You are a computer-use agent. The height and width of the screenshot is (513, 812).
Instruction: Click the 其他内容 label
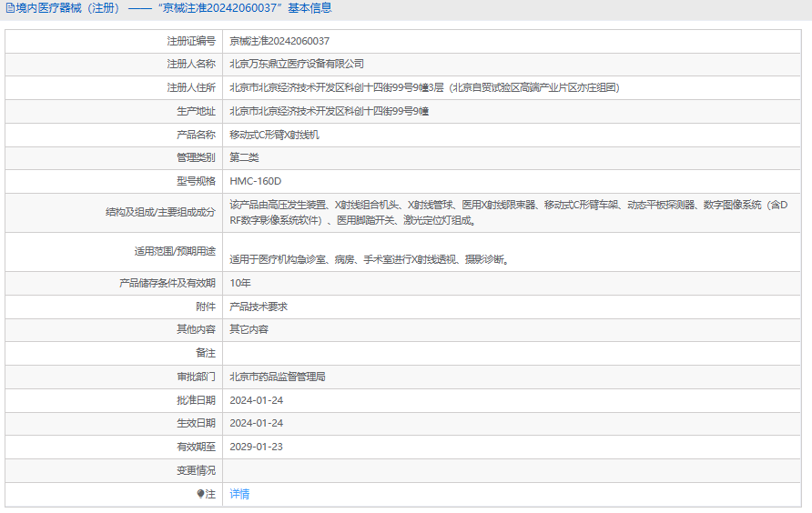click(x=196, y=330)
